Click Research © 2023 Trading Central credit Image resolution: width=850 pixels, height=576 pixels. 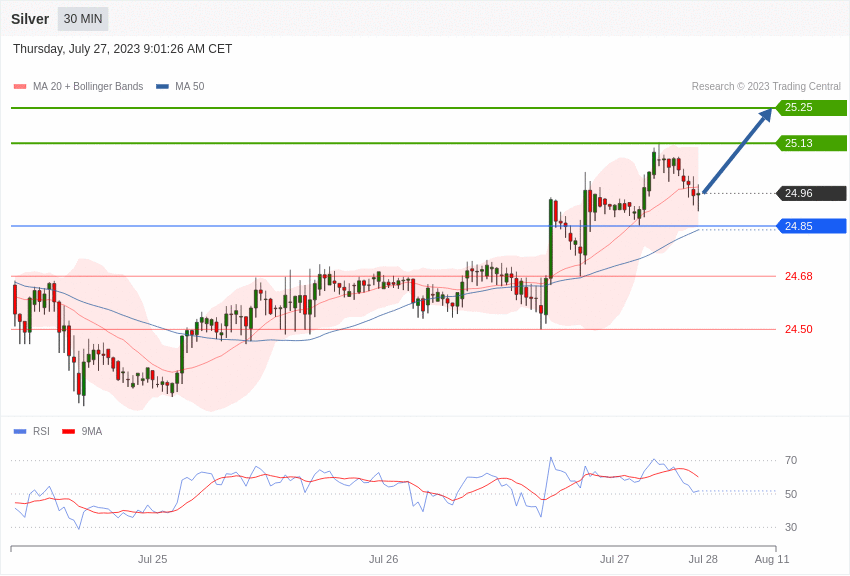pyautogui.click(x=766, y=87)
